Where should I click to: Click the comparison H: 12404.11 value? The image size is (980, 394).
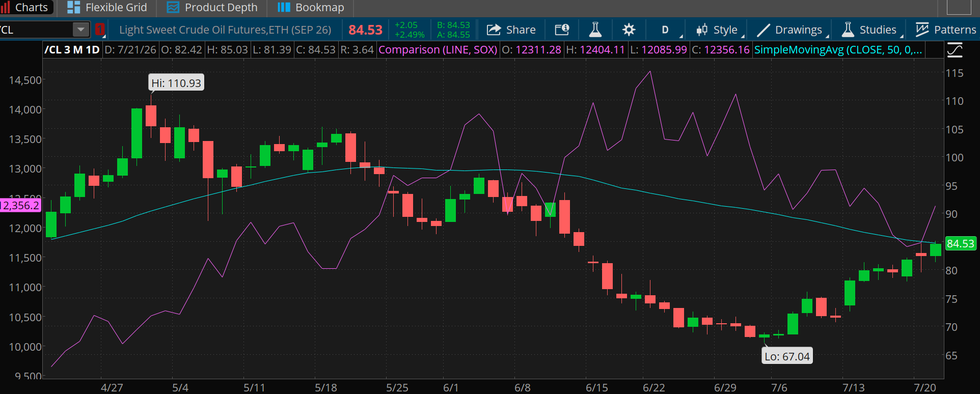595,50
